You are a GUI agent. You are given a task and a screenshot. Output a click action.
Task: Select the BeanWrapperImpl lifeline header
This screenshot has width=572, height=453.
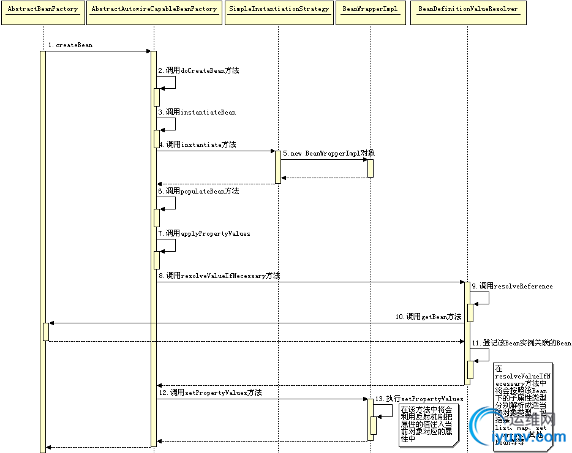tap(370, 13)
